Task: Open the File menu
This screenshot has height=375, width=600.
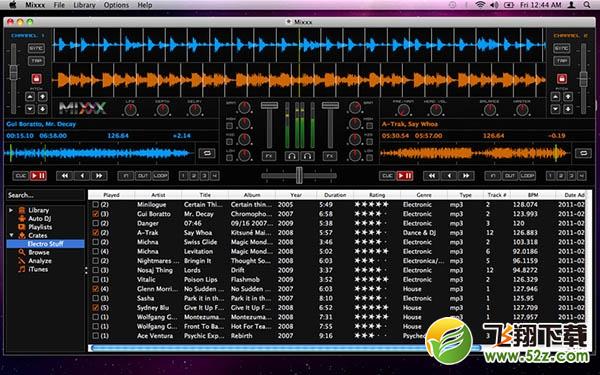Action: click(x=59, y=5)
